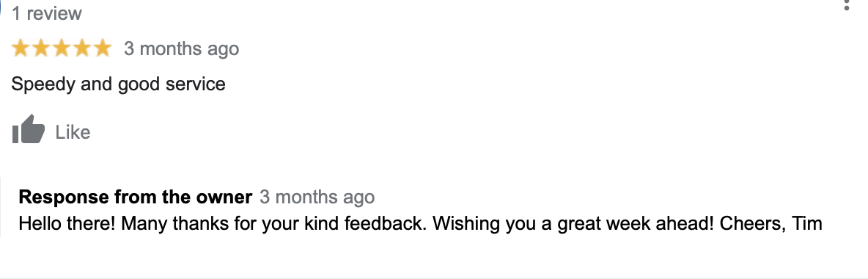
Task: Click the thumbs-up icon on the review
Action: click(29, 129)
